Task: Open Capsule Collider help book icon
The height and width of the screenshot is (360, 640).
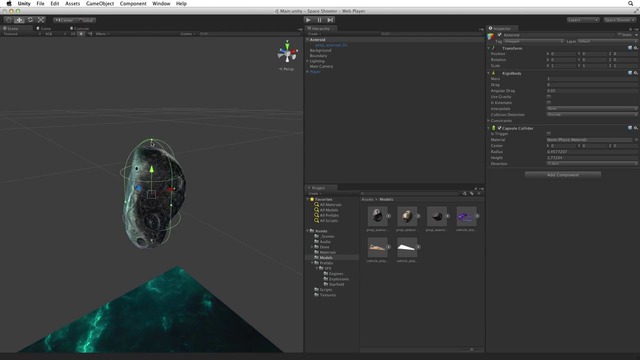Action: [x=630, y=128]
